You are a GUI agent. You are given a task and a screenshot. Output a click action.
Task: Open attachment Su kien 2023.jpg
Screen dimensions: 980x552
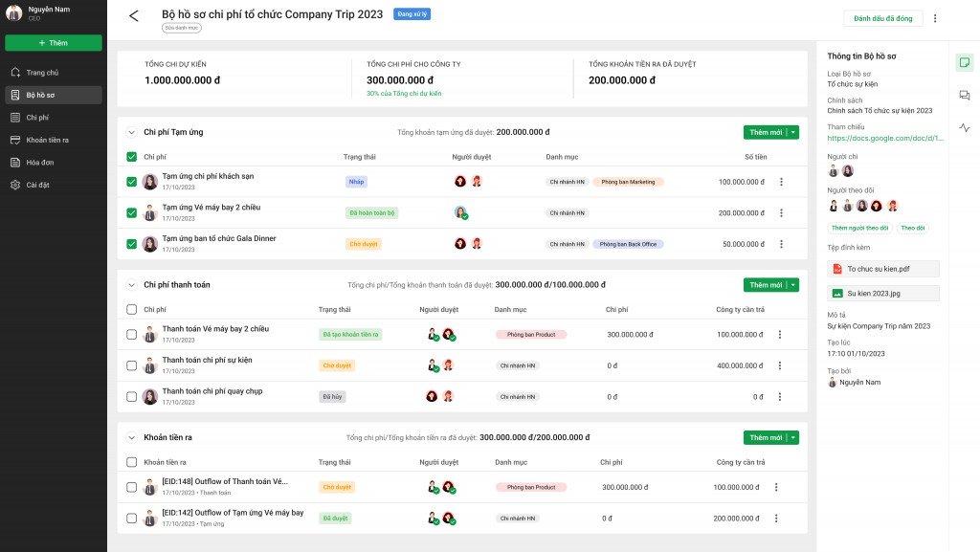[x=883, y=294]
